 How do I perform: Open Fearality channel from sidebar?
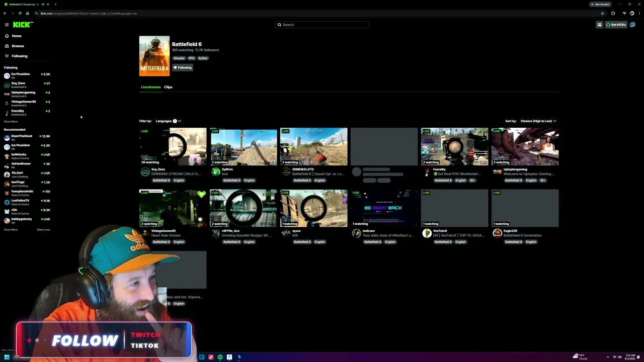[27, 112]
